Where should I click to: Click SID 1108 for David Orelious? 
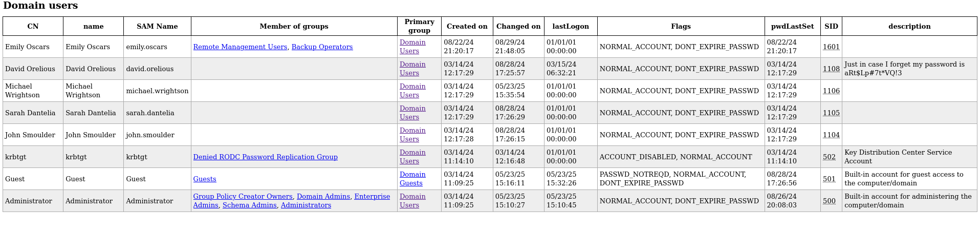pyautogui.click(x=831, y=69)
